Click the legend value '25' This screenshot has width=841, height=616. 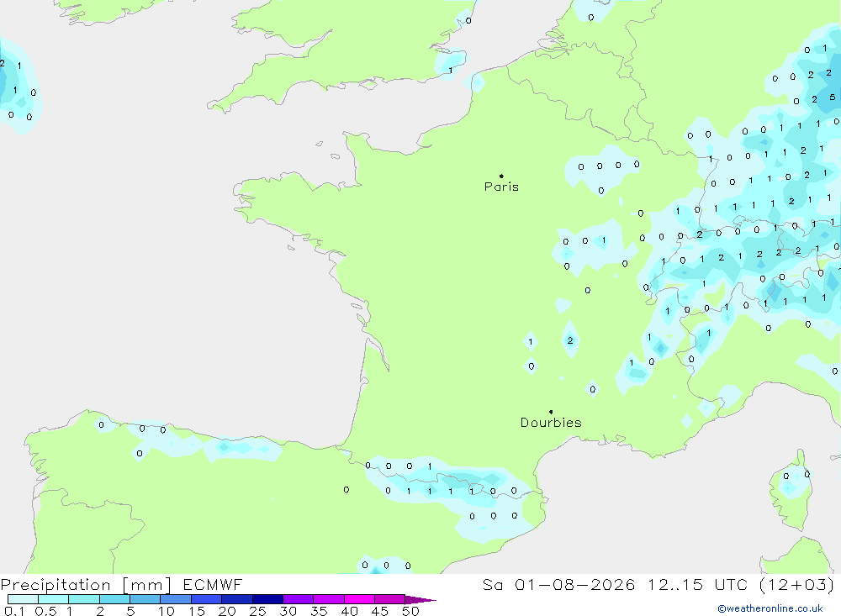258,611
